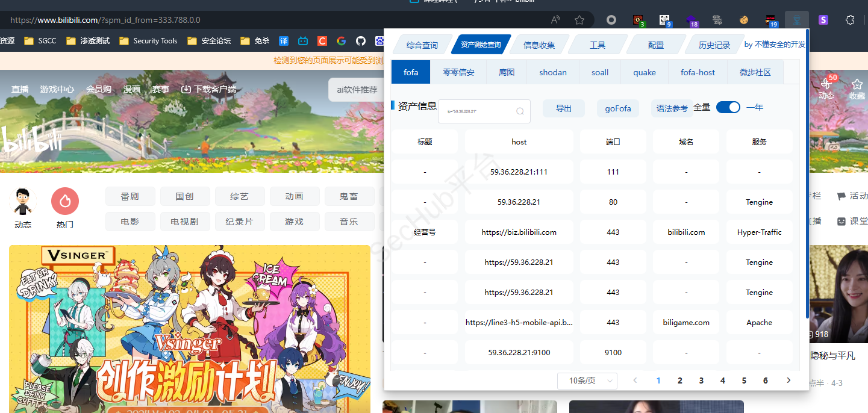Open the Security Tools bookmark folder
Screen dimensions: 868x413
[148, 41]
